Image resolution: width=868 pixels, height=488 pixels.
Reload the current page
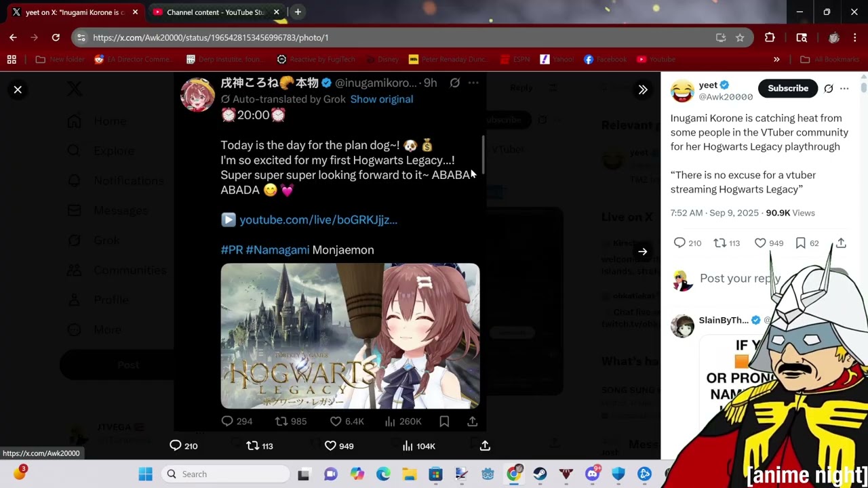[x=56, y=37]
